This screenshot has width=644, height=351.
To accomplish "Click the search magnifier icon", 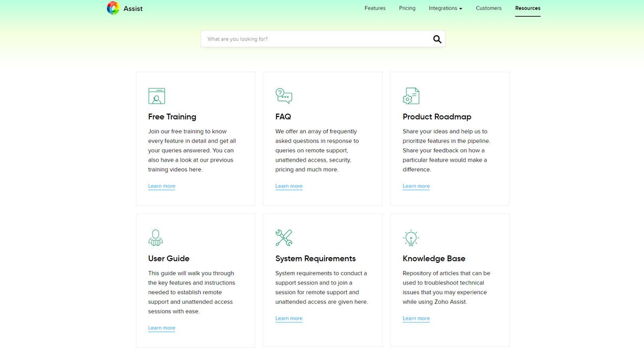I will 436,39.
